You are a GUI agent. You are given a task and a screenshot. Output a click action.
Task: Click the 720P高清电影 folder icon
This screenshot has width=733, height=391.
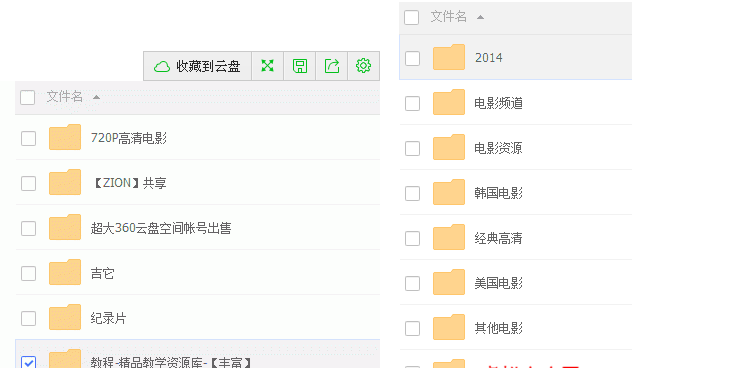point(65,137)
